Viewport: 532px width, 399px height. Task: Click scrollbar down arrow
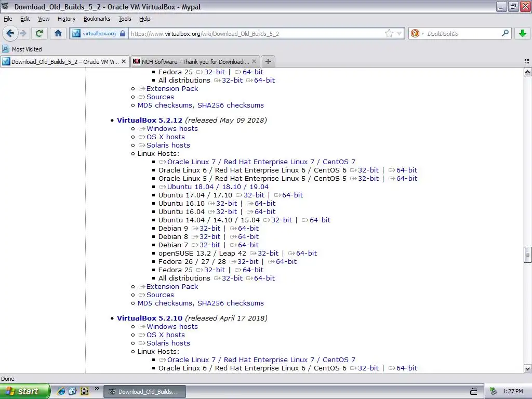click(527, 368)
